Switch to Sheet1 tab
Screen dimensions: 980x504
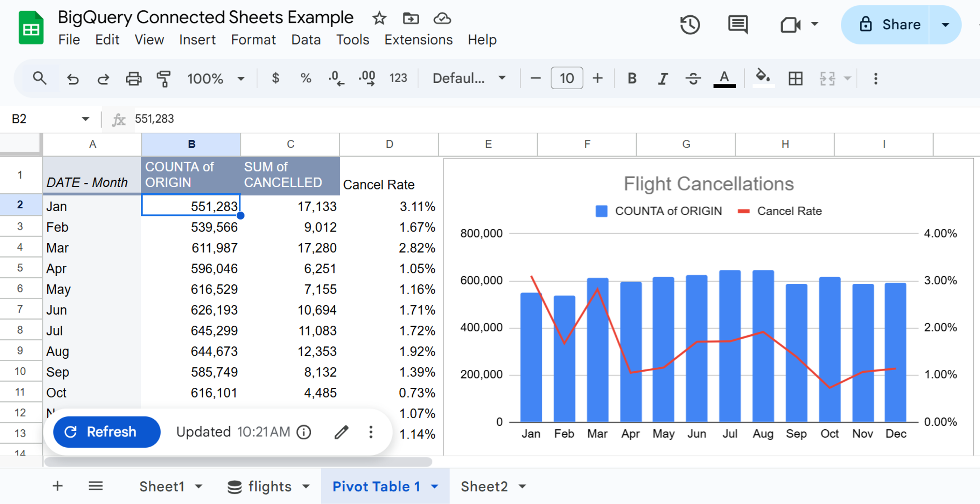pos(162,486)
